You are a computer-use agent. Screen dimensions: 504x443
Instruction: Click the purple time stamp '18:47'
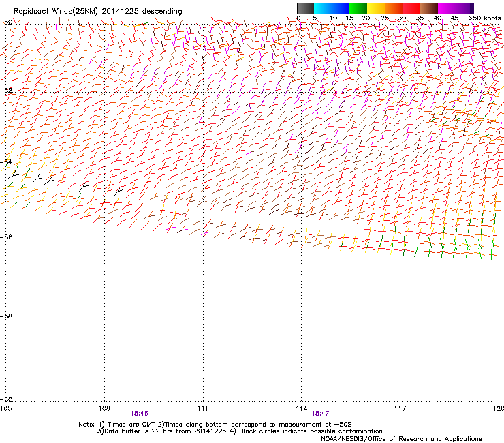[x=321, y=414]
